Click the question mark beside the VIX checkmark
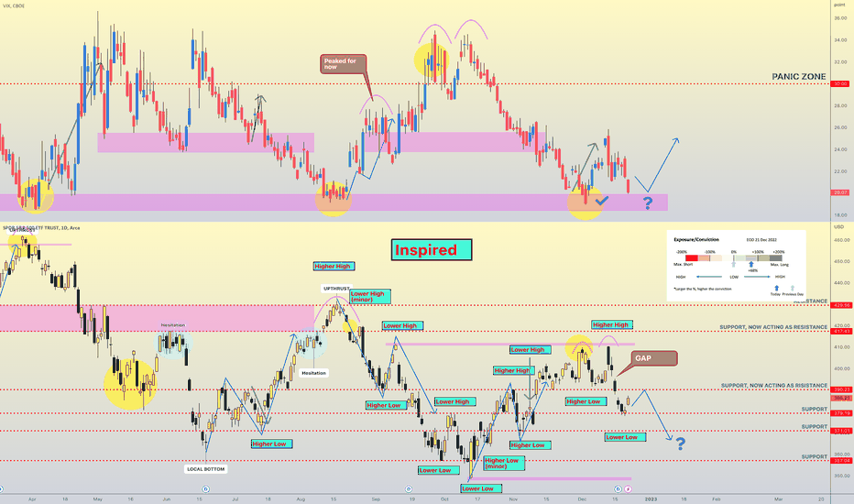The width and height of the screenshot is (854, 504). click(647, 203)
